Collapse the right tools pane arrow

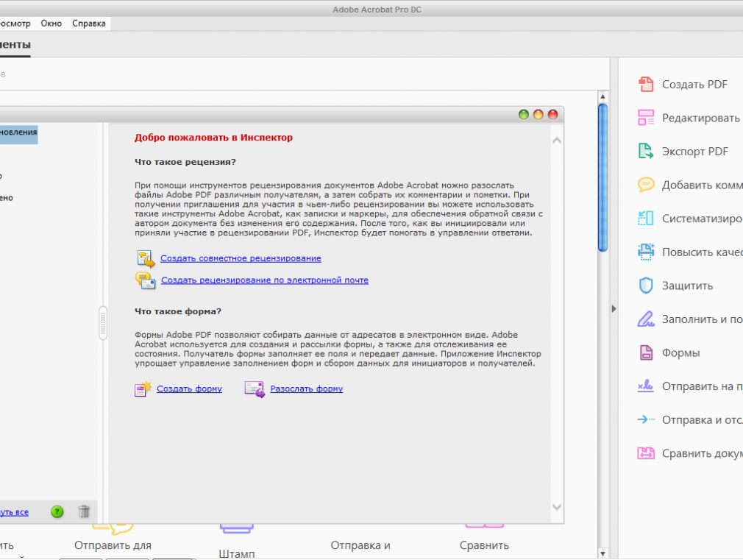[x=614, y=308]
